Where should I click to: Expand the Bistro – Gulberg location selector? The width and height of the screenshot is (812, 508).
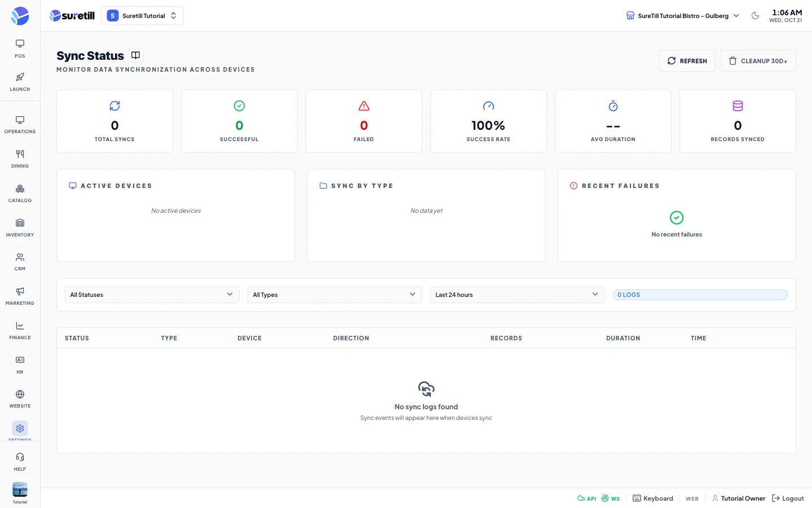(x=682, y=16)
